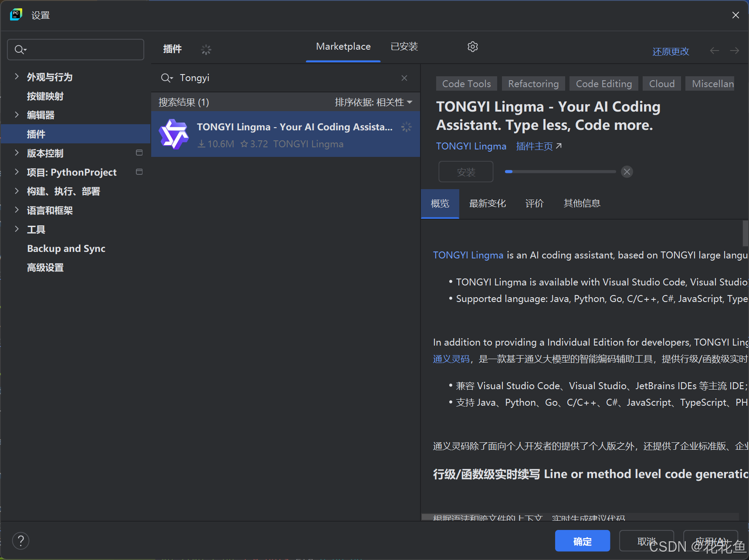Click the Cloud tag
749x560 pixels.
pyautogui.click(x=662, y=84)
